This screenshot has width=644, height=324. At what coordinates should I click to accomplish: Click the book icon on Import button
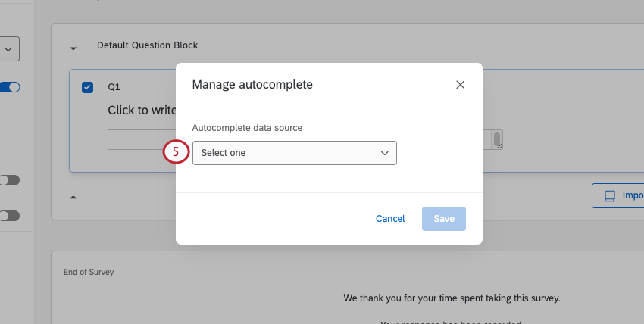[609, 196]
